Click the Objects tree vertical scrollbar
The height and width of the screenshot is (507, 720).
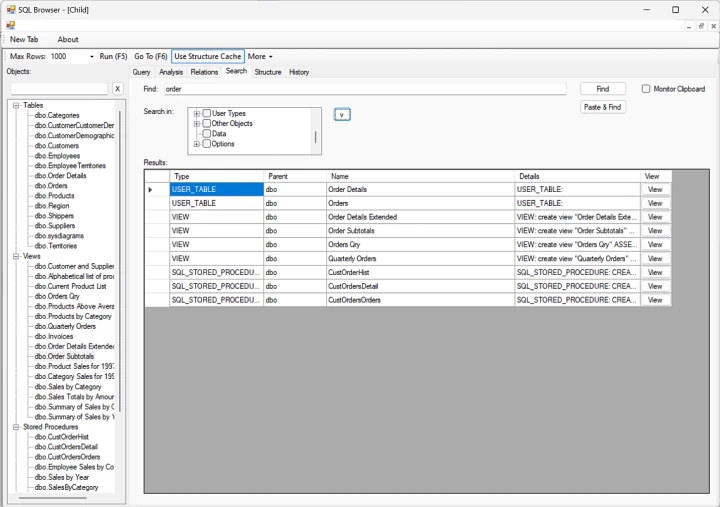point(120,262)
